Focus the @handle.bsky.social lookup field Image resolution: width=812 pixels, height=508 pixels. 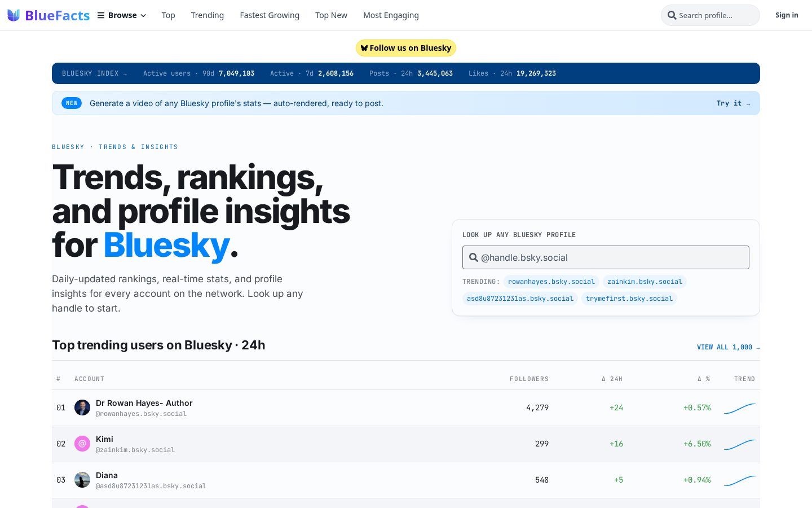[606, 257]
